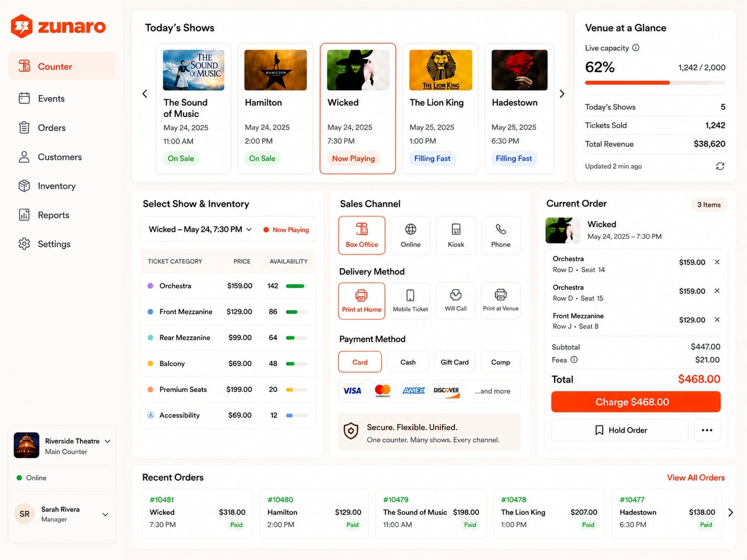This screenshot has width=747, height=560.
Task: Click the Premium Seats availability bar
Action: pyautogui.click(x=297, y=389)
